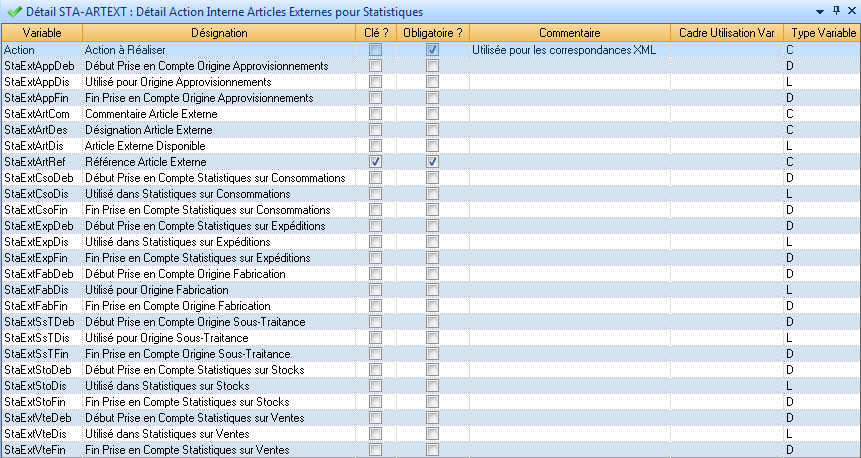Enable Clé checkbox for StaExtVteFin row
This screenshot has height=458, width=861.
pyautogui.click(x=375, y=450)
